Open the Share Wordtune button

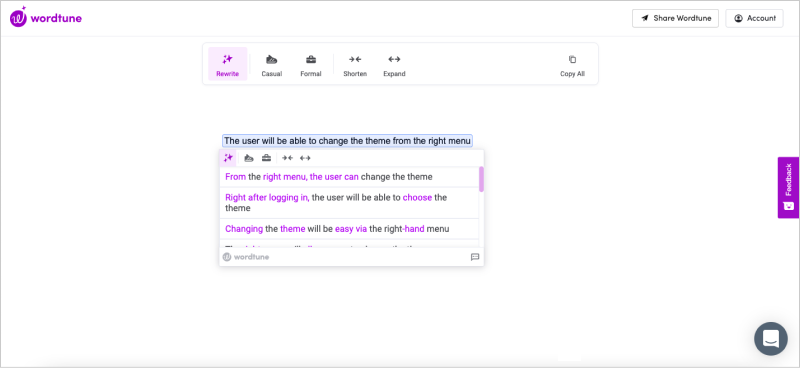(x=675, y=18)
